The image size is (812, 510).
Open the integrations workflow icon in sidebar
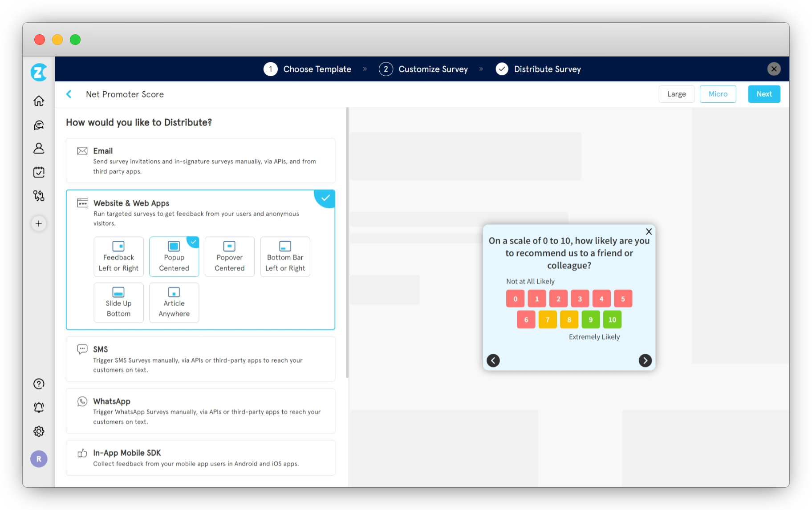click(39, 196)
